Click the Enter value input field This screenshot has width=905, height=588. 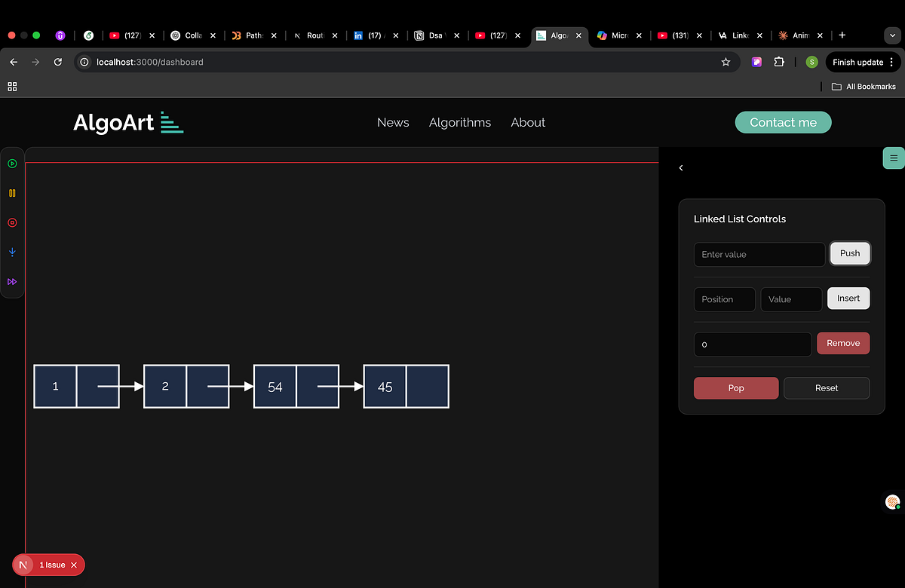[759, 254]
